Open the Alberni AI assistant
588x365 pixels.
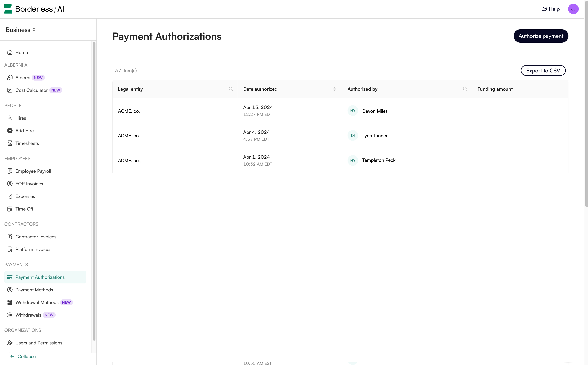10,77
